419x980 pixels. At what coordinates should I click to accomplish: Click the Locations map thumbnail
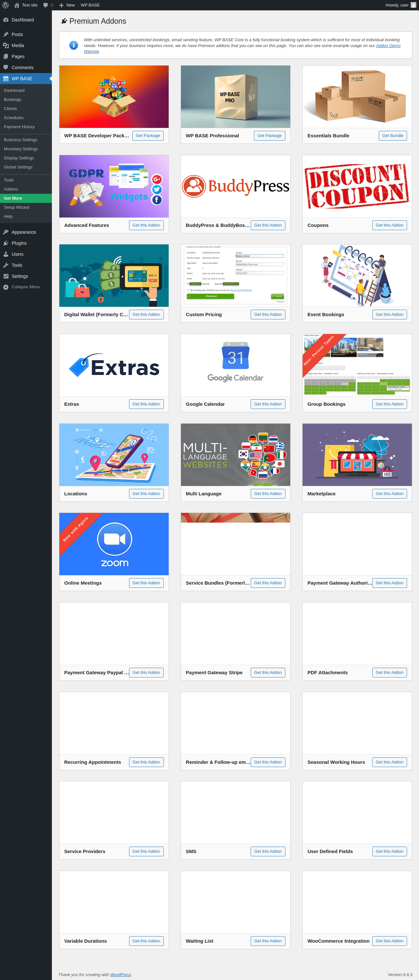coord(114,455)
